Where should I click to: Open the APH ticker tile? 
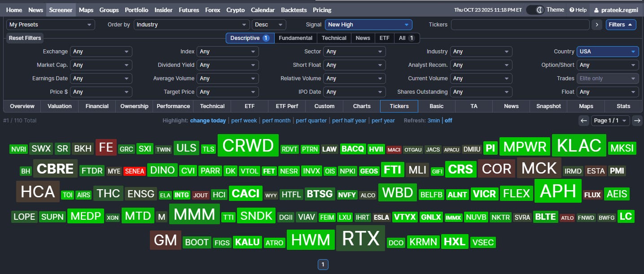coord(558,191)
